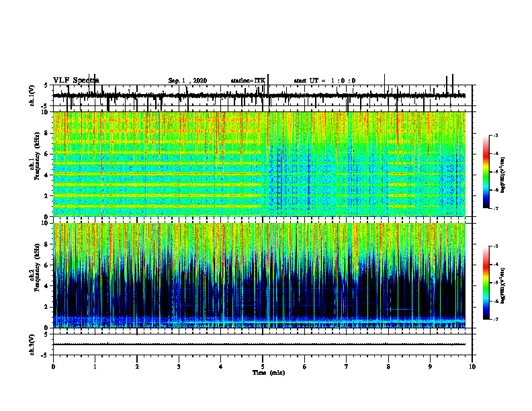
Task: Click the ch.3 flat waveform trace
Action: point(259,345)
